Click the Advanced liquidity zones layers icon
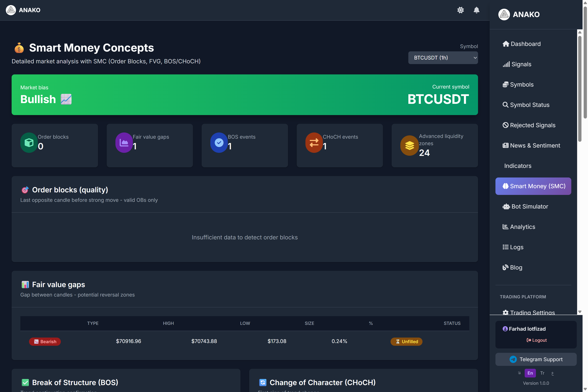The height and width of the screenshot is (392, 588). point(409,146)
